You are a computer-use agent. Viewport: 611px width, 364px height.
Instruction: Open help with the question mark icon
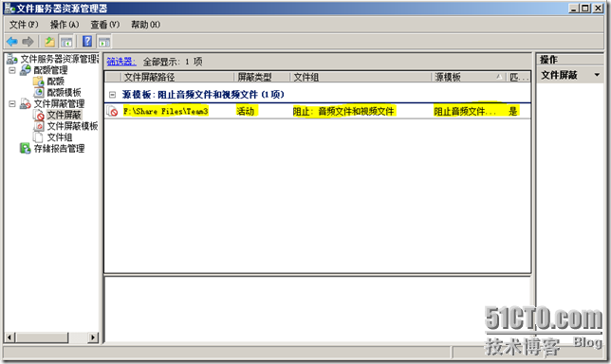point(87,41)
